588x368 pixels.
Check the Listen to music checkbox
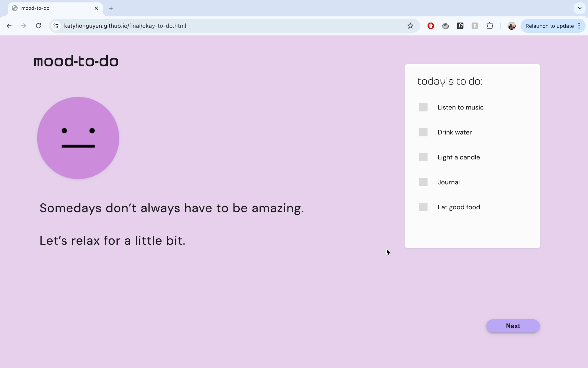423,107
